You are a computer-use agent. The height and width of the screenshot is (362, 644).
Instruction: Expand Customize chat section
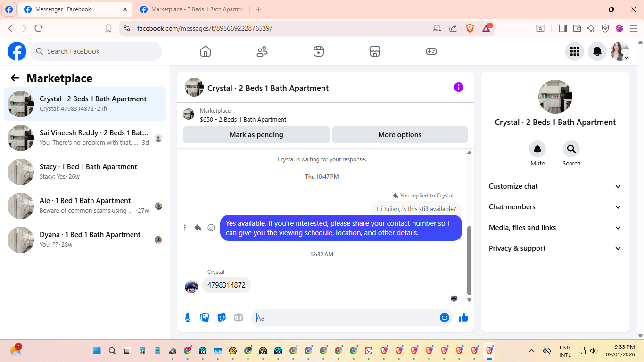pyautogui.click(x=555, y=186)
